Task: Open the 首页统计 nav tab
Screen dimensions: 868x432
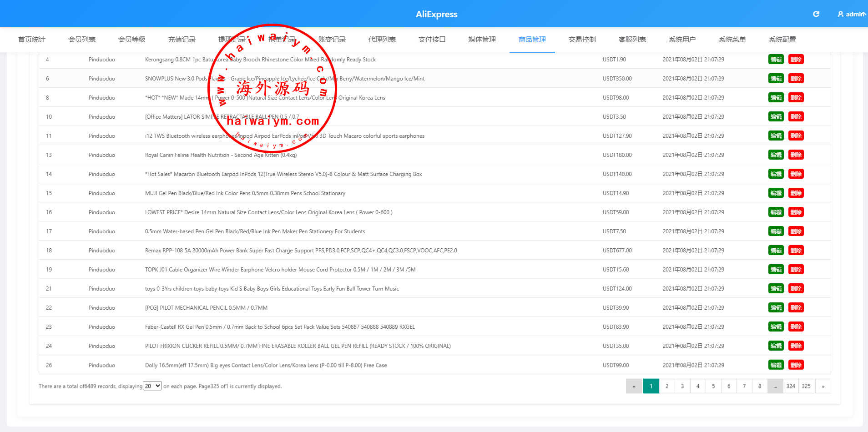Action: [32, 40]
